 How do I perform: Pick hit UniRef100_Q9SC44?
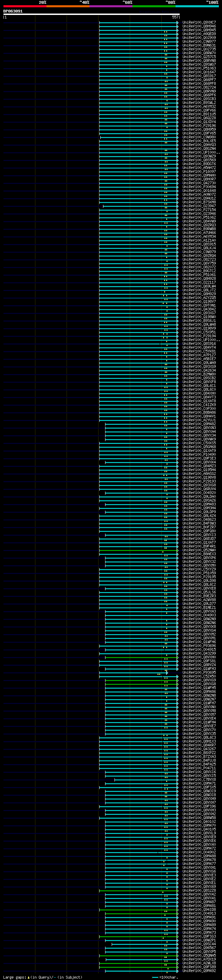tap(199, 944)
